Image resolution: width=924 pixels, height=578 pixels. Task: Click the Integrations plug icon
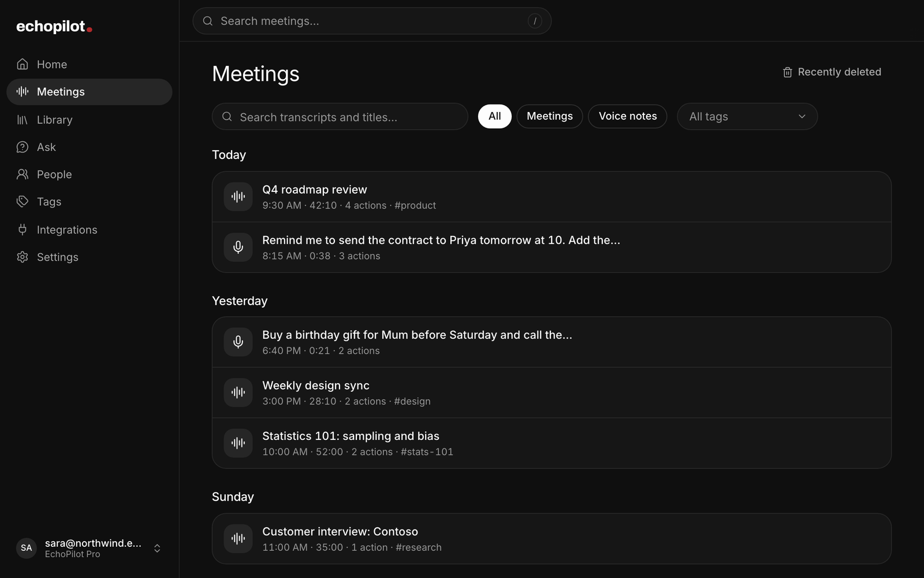[23, 229]
